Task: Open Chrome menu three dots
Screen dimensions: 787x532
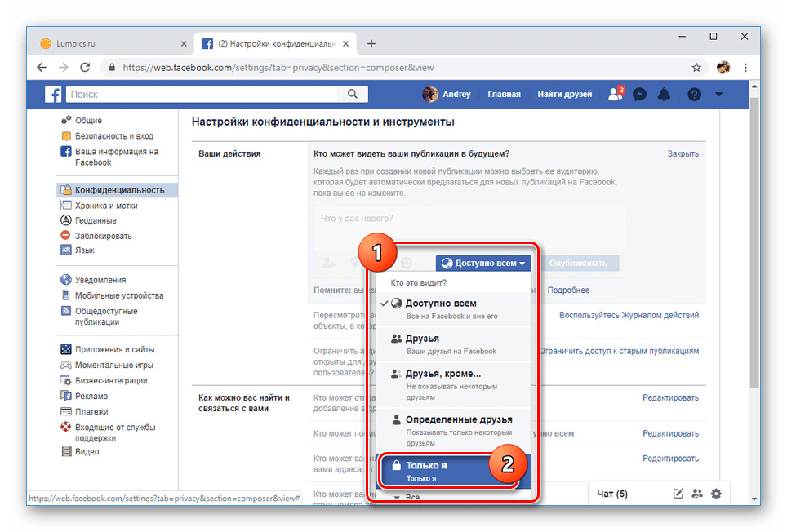Action: tap(745, 67)
